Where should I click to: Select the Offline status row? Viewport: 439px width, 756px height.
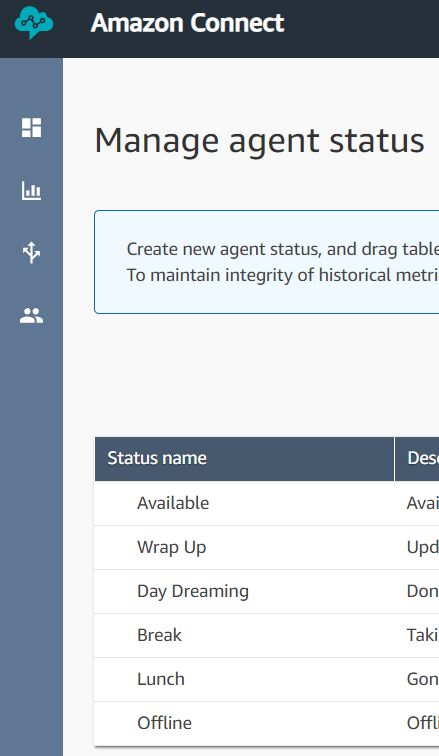(266, 723)
